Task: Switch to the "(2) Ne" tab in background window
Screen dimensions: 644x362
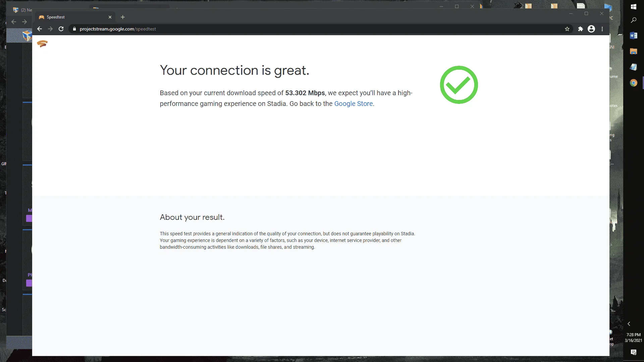Action: 22,10
